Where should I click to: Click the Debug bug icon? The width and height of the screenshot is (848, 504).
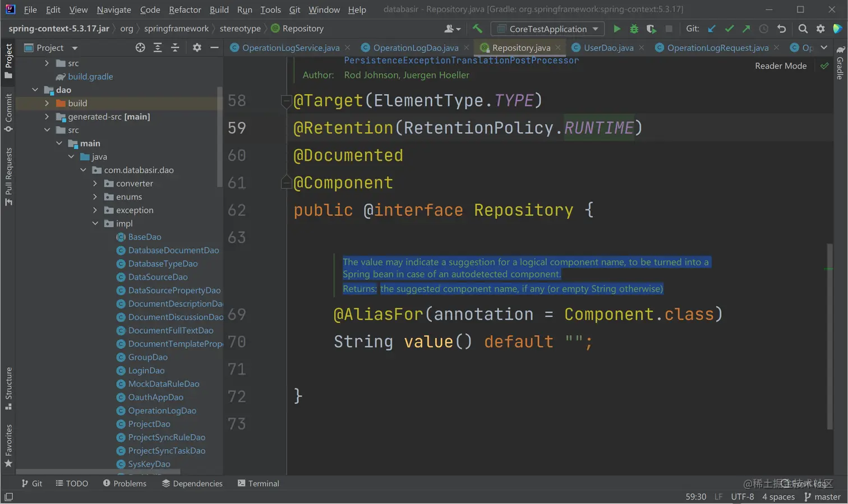634,29
